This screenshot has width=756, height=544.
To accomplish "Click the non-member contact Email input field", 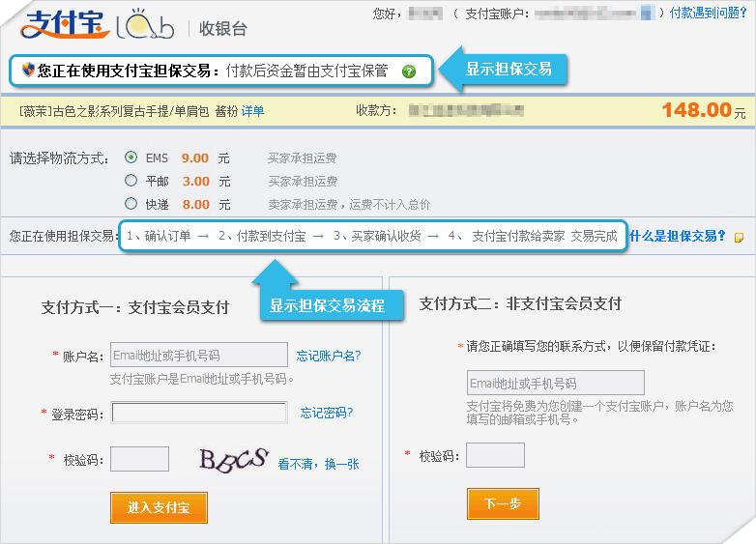I will 555,383.
